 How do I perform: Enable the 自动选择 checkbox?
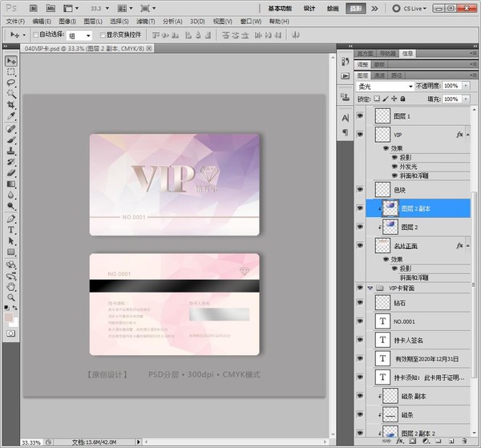coord(35,35)
